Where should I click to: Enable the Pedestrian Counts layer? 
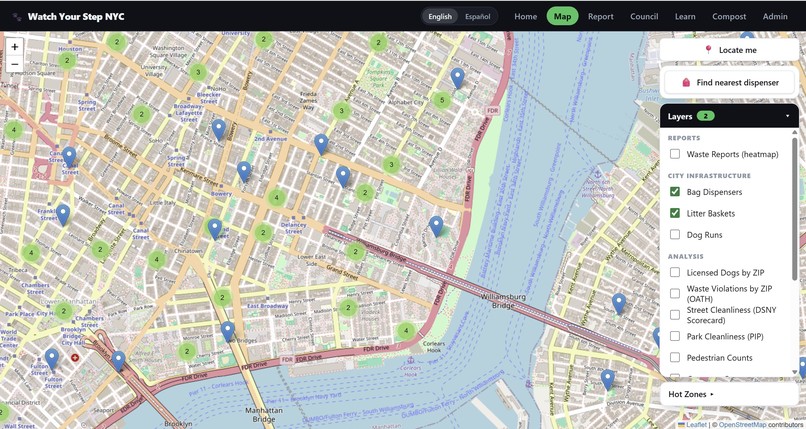[x=675, y=358]
